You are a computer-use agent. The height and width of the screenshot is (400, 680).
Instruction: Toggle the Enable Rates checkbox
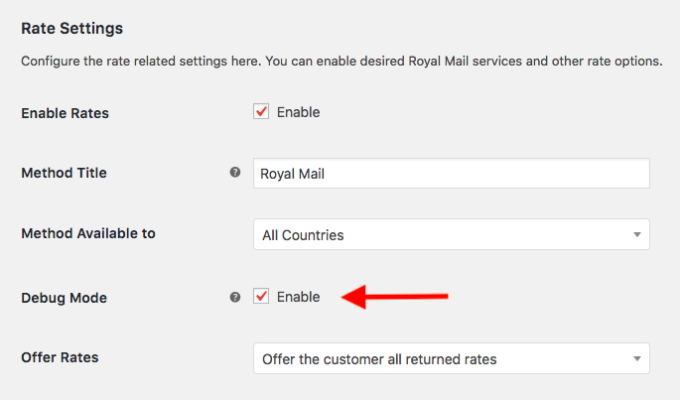[x=261, y=111]
